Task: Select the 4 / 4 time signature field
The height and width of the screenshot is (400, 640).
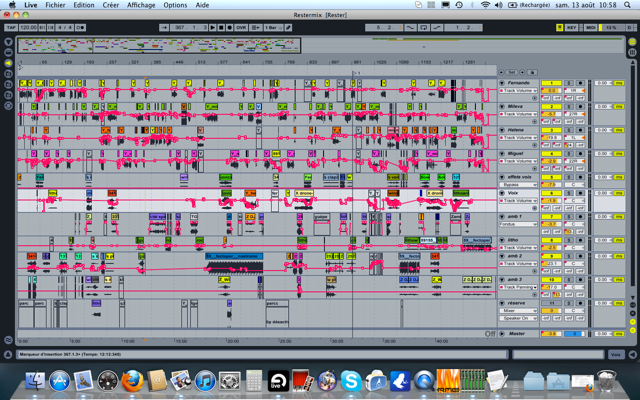Action: pos(65,27)
